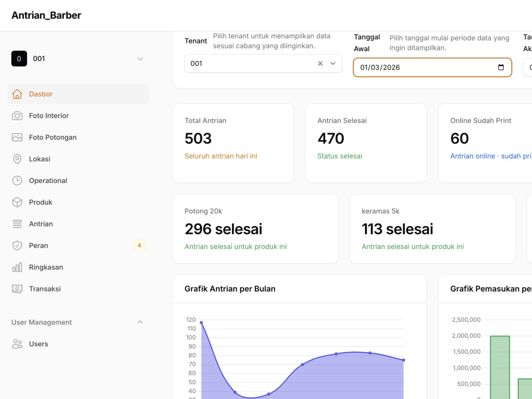Click the Dasbor home icon
Screen dimensions: 532x399
coord(17,94)
